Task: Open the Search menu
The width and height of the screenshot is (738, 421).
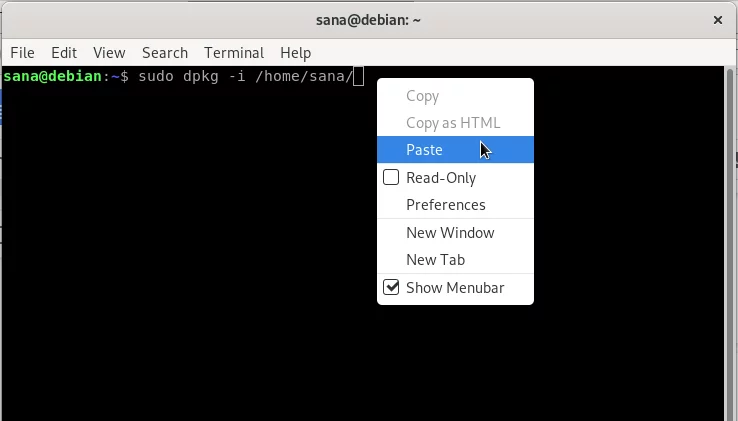Action: (165, 53)
